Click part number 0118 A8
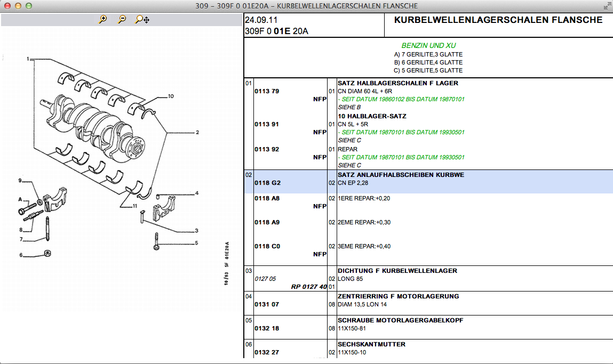 pyautogui.click(x=267, y=198)
